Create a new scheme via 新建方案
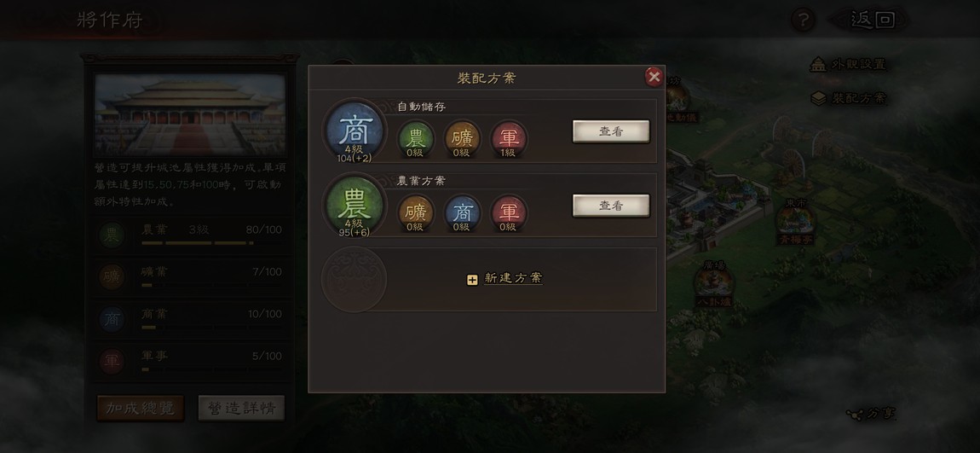Viewport: 980px width, 453px height. click(x=505, y=278)
